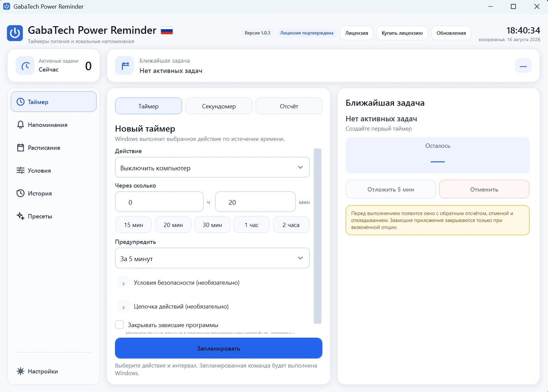Screen dimensions: 548x392
Task: Open the Предупредить dropdown
Action: click(x=212, y=258)
